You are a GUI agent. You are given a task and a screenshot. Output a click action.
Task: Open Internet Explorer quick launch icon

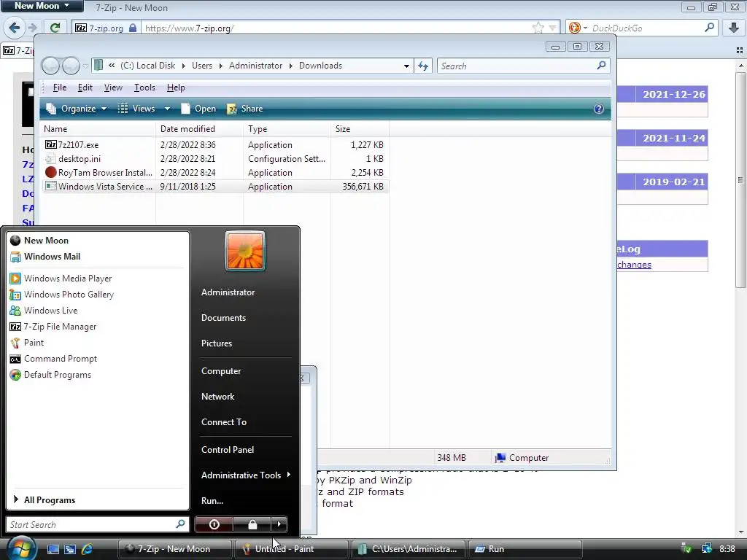click(x=88, y=549)
